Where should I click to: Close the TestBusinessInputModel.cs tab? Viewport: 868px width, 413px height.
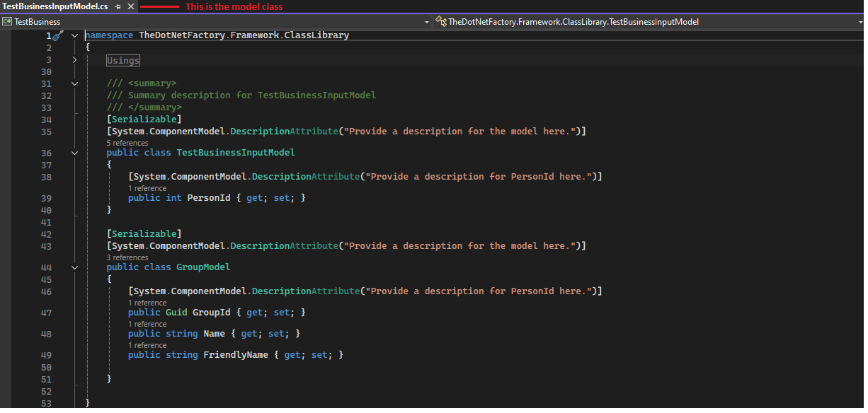130,6
